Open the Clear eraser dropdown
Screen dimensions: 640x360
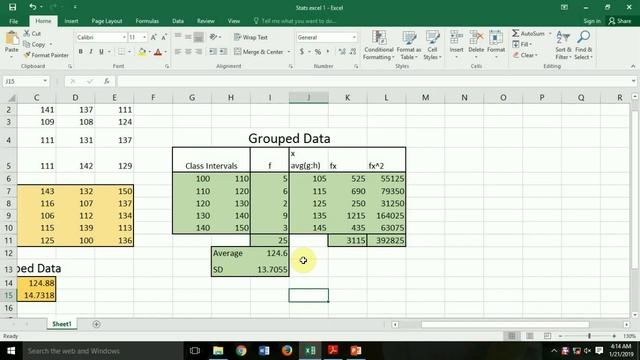[526, 55]
